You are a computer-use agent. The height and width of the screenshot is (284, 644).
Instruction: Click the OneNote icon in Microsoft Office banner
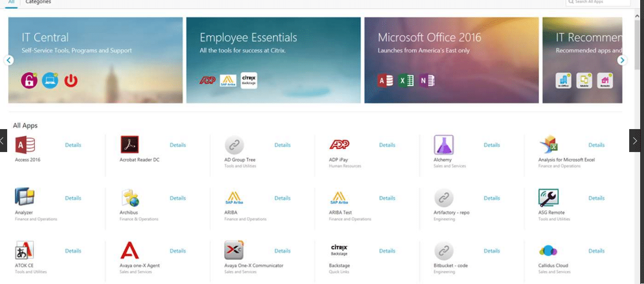pyautogui.click(x=427, y=80)
